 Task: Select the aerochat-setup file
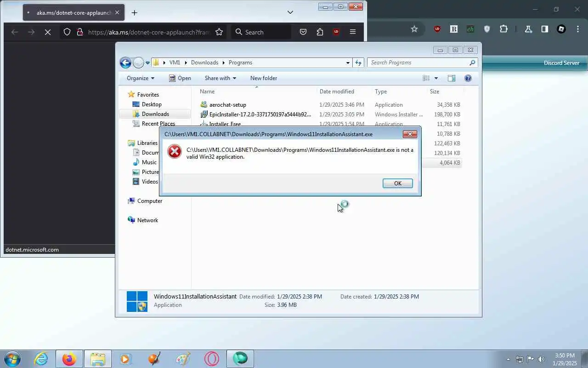pos(228,105)
